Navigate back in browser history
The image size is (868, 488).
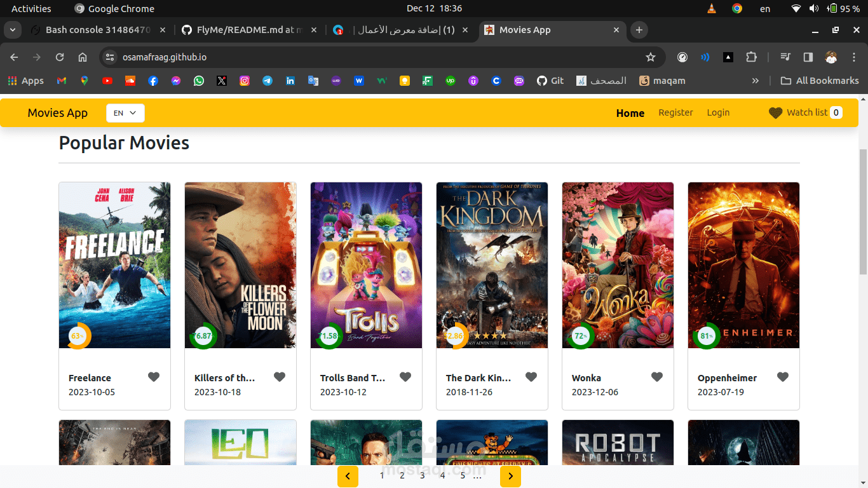click(x=14, y=57)
